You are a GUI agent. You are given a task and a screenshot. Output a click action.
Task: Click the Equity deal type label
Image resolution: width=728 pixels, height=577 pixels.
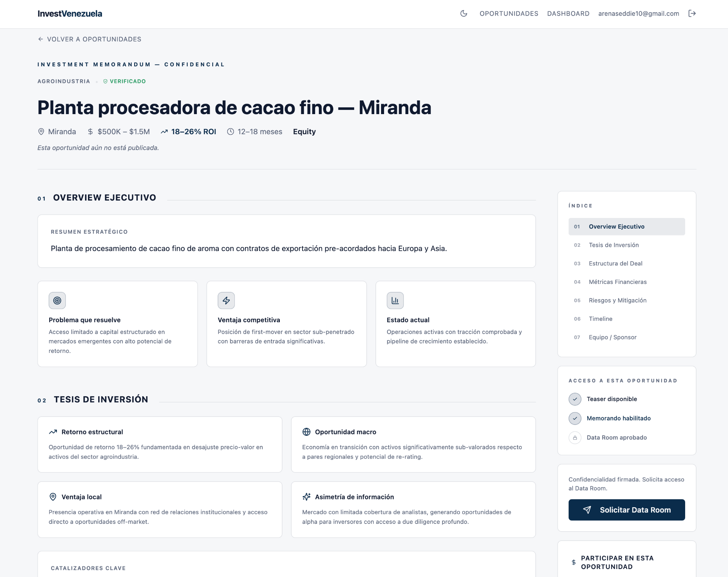(x=304, y=132)
